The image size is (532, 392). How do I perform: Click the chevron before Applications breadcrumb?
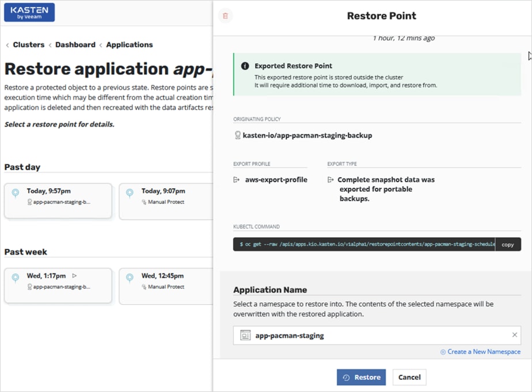pos(101,45)
